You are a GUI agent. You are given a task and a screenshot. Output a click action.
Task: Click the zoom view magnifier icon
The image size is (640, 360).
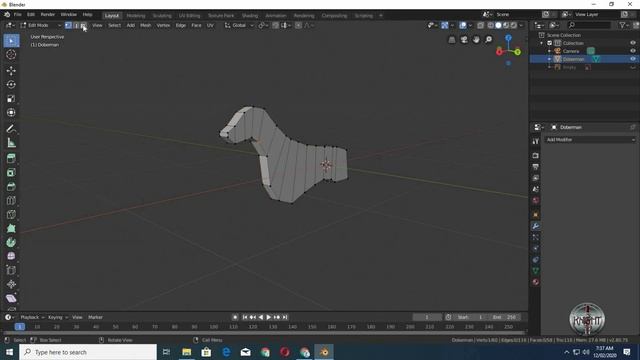488,40
